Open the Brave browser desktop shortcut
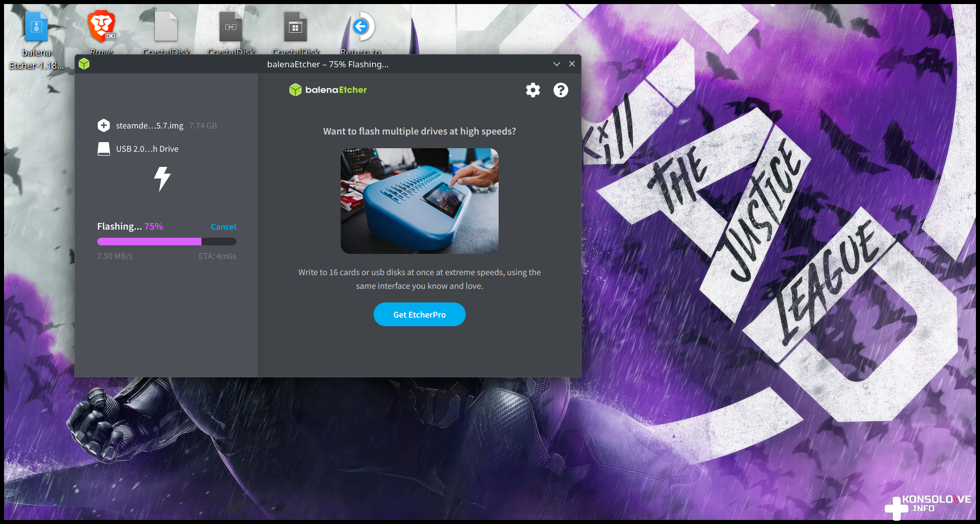This screenshot has width=980, height=524. click(x=102, y=27)
